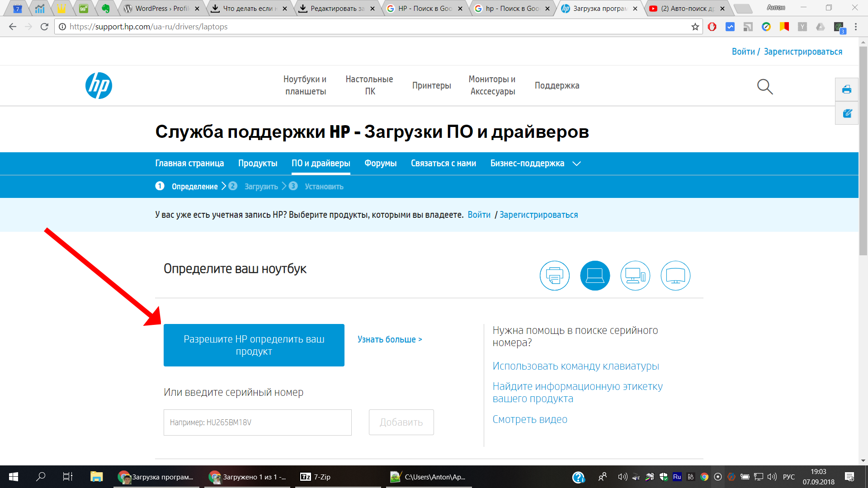The image size is (868, 488).
Task: Focus the serial number input field
Action: click(257, 422)
